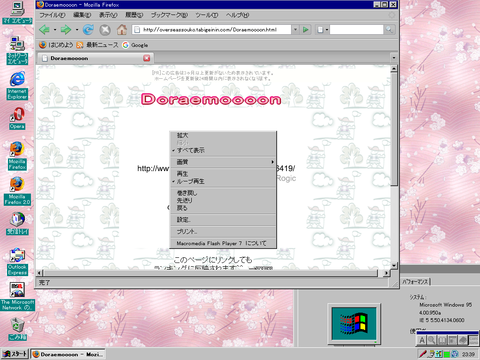Click the Doraemoooon taskbar button
The width and height of the screenshot is (480, 360).
(68, 354)
